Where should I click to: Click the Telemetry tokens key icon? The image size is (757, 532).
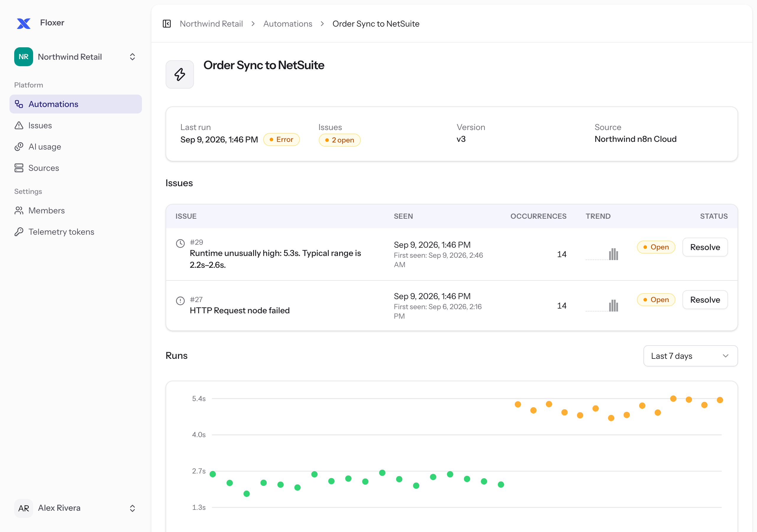[x=19, y=232]
